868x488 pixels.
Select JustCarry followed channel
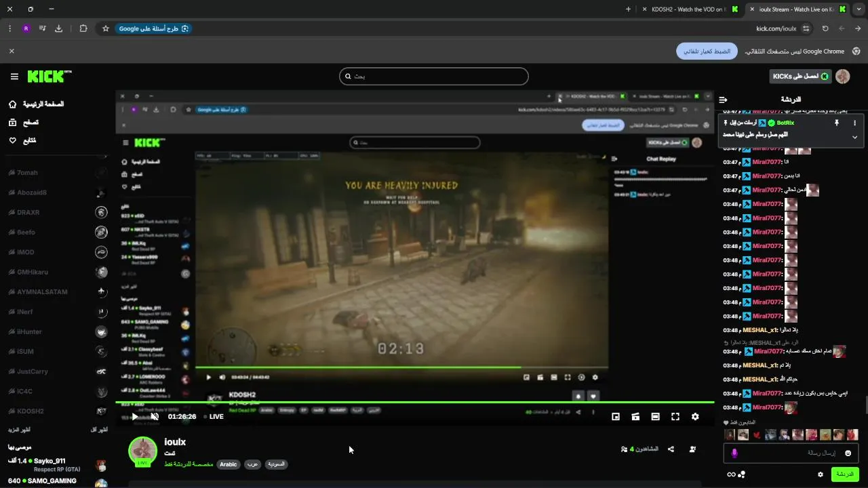coord(58,371)
